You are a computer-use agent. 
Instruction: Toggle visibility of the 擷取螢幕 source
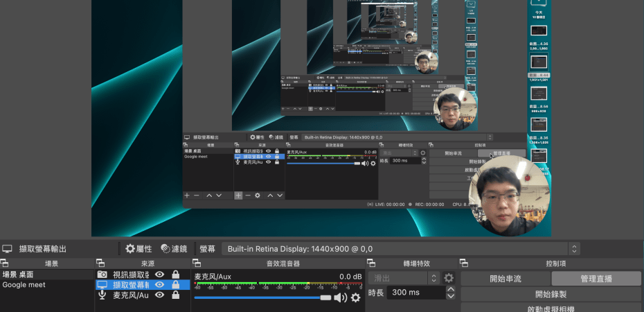click(x=160, y=285)
